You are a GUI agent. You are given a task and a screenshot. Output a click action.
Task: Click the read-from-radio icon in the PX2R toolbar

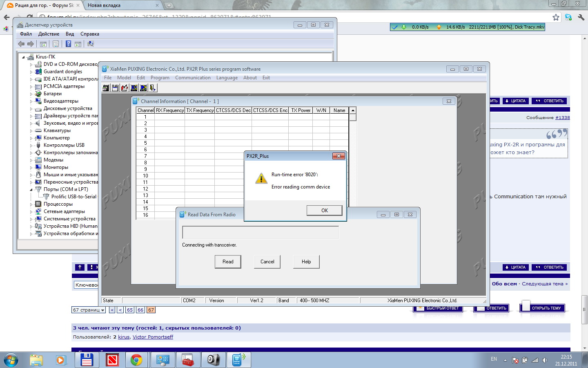pyautogui.click(x=134, y=88)
